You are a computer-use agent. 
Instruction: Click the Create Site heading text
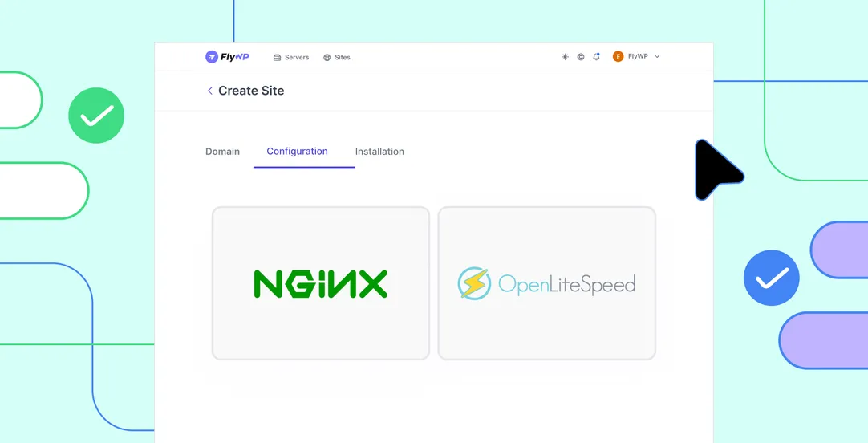point(251,91)
